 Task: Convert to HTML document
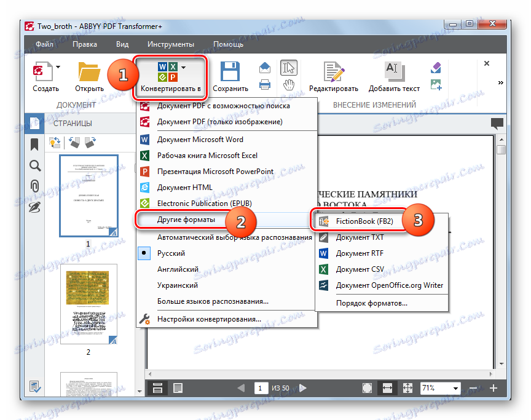(x=226, y=188)
